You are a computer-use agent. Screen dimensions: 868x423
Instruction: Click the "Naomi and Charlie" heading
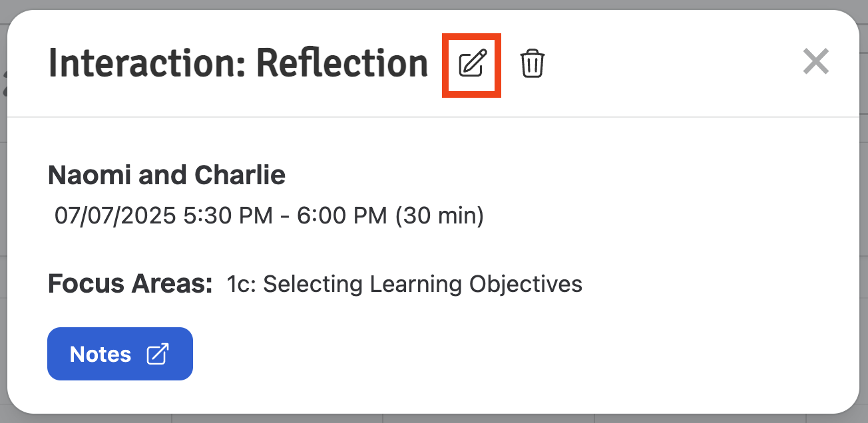(x=167, y=175)
